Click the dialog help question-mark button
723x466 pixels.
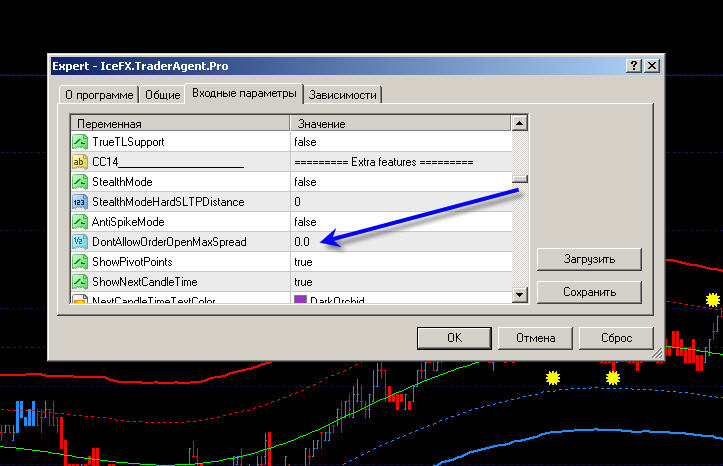[x=634, y=66]
